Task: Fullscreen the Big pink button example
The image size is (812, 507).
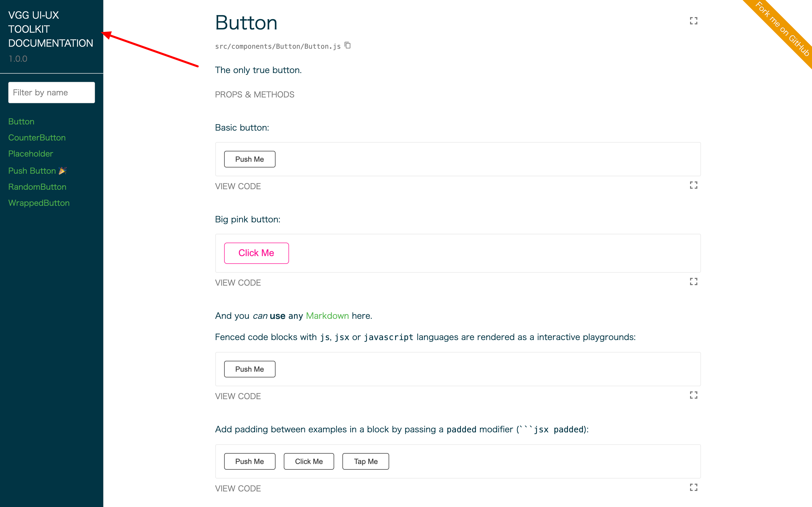Action: pos(693,282)
